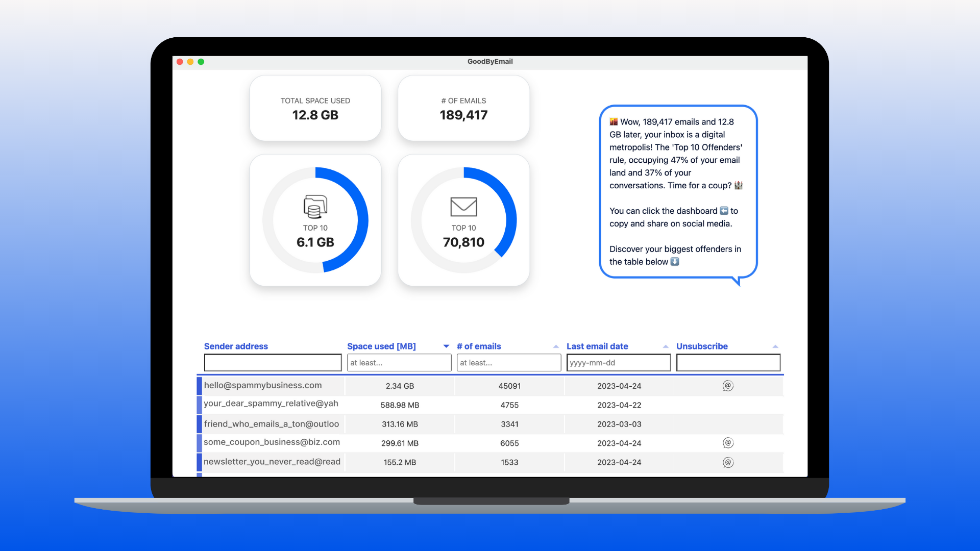Click the down arrow emoji in message bubble
Image resolution: width=980 pixels, height=551 pixels.
click(675, 262)
